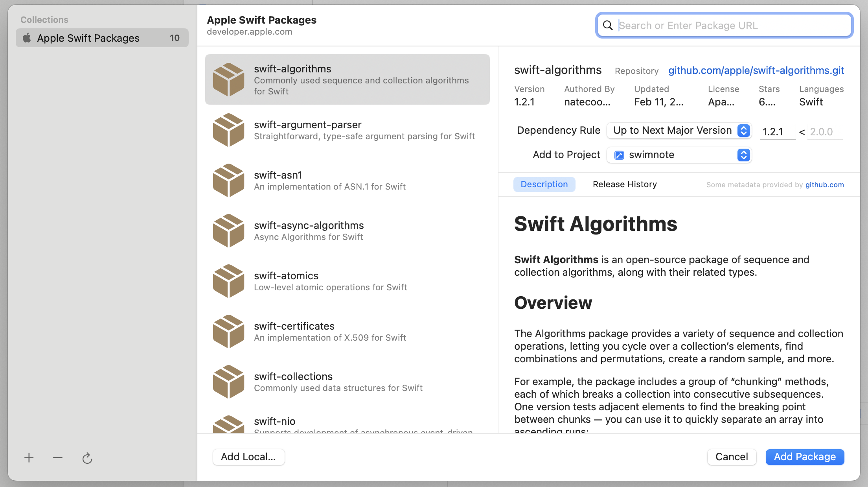Image resolution: width=868 pixels, height=487 pixels.
Task: Click the minimum version 1.2.1 field
Action: (x=778, y=132)
